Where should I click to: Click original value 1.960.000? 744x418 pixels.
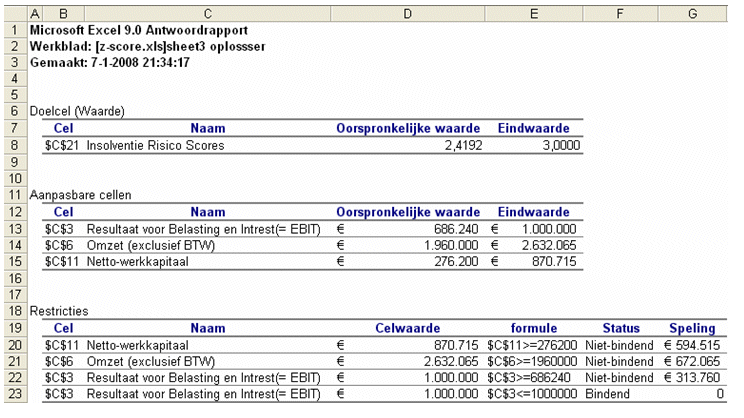pos(451,245)
